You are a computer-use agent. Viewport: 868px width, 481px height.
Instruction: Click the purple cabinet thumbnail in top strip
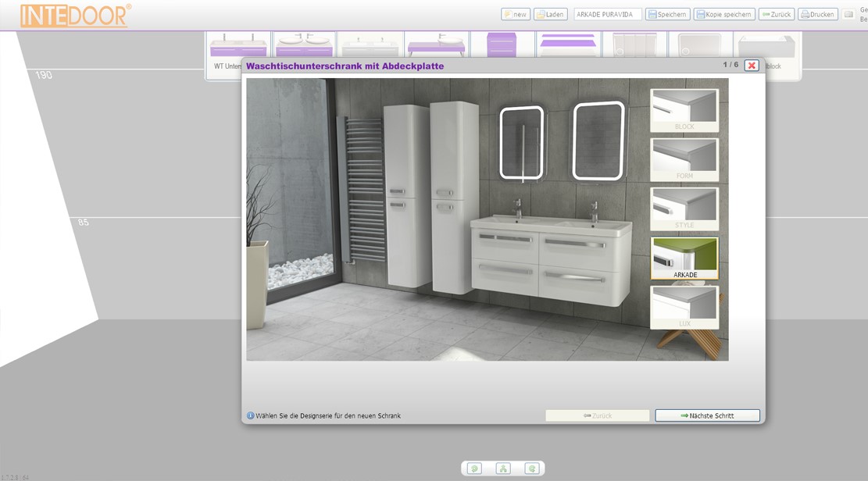coord(502,45)
